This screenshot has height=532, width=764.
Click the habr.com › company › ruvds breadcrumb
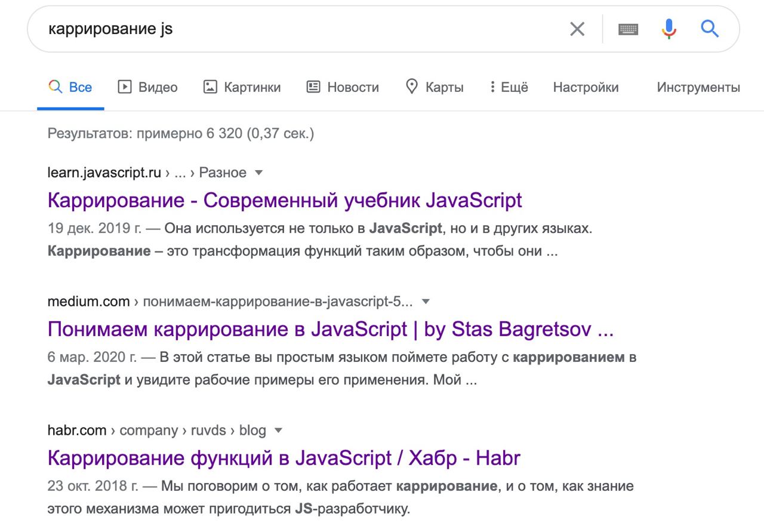pyautogui.click(x=156, y=430)
